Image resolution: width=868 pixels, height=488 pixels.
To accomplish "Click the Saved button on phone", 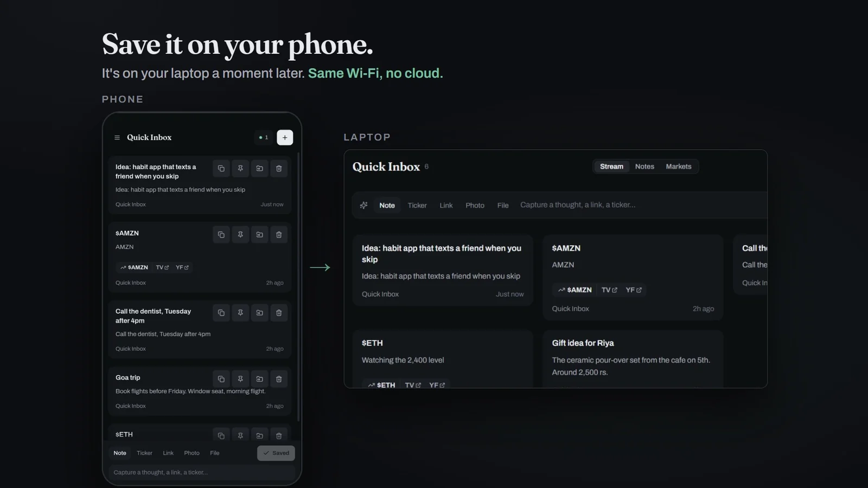I will [x=276, y=453].
